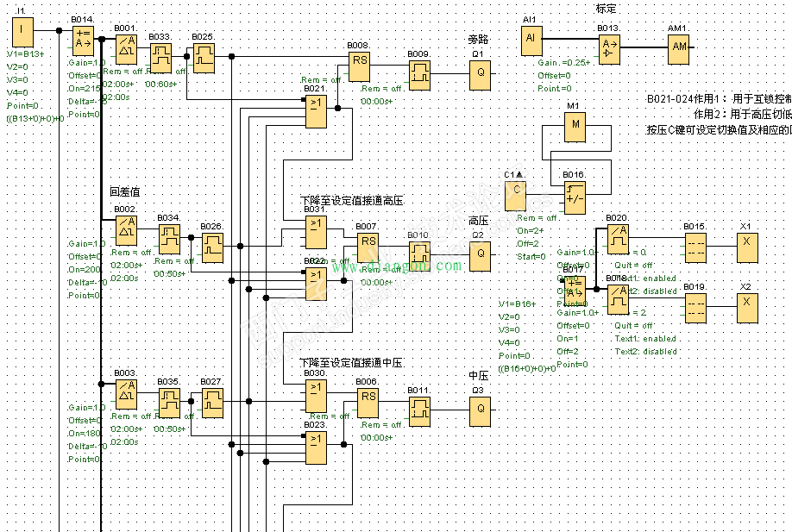Click the B001 analog threshold block

click(x=126, y=49)
